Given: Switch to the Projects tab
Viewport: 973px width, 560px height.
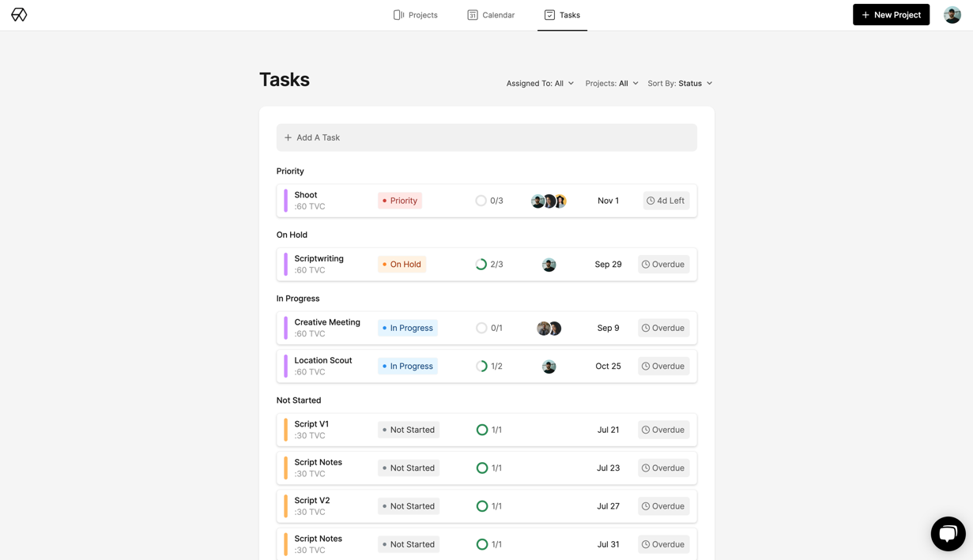Looking at the screenshot, I should (x=415, y=15).
